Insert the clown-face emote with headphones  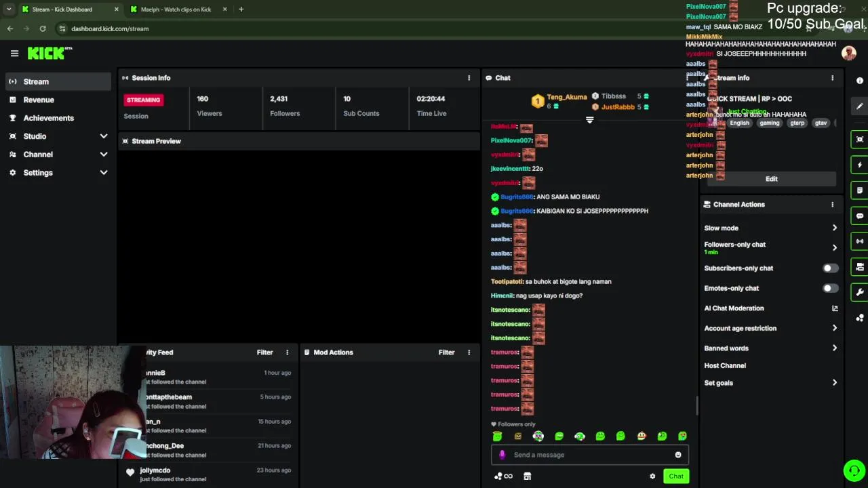pyautogui.click(x=538, y=436)
